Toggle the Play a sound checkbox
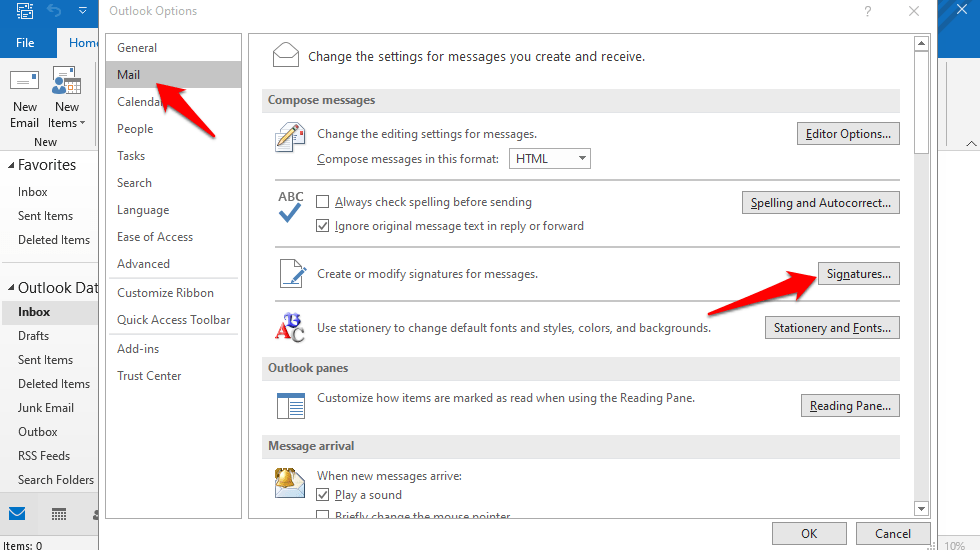The height and width of the screenshot is (550, 980). coord(323,495)
